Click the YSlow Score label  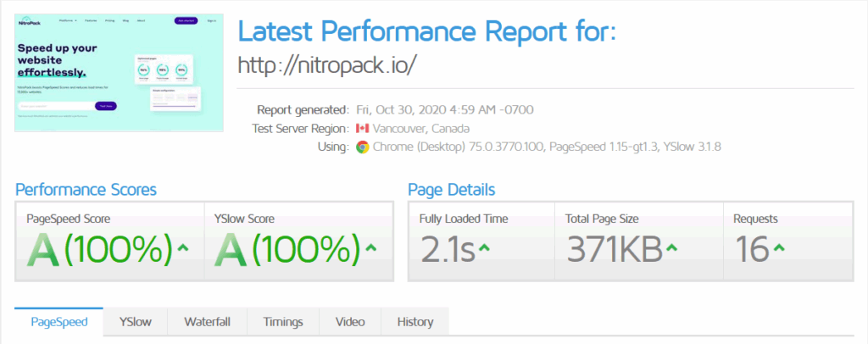click(x=244, y=219)
